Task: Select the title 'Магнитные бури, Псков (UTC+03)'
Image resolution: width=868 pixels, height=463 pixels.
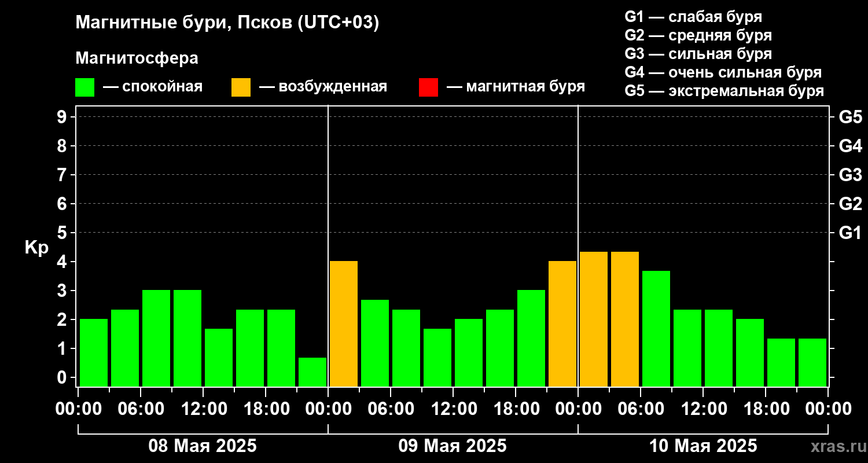Action: pos(227,23)
